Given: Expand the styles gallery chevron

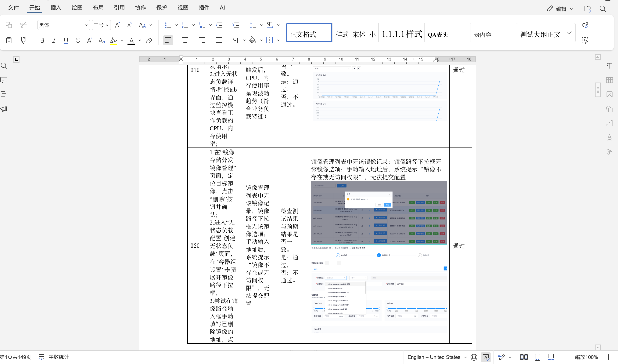Looking at the screenshot, I should tap(569, 33).
